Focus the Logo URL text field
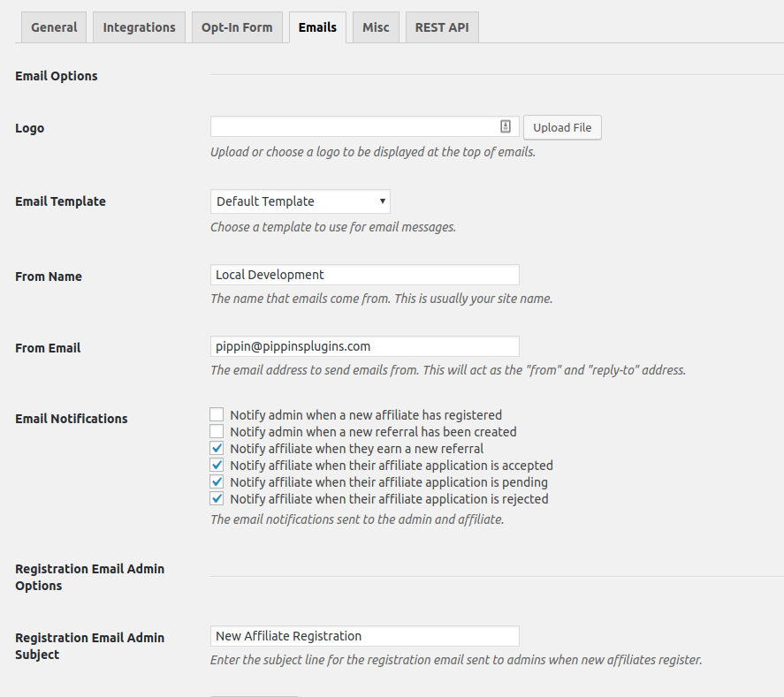 [365, 126]
